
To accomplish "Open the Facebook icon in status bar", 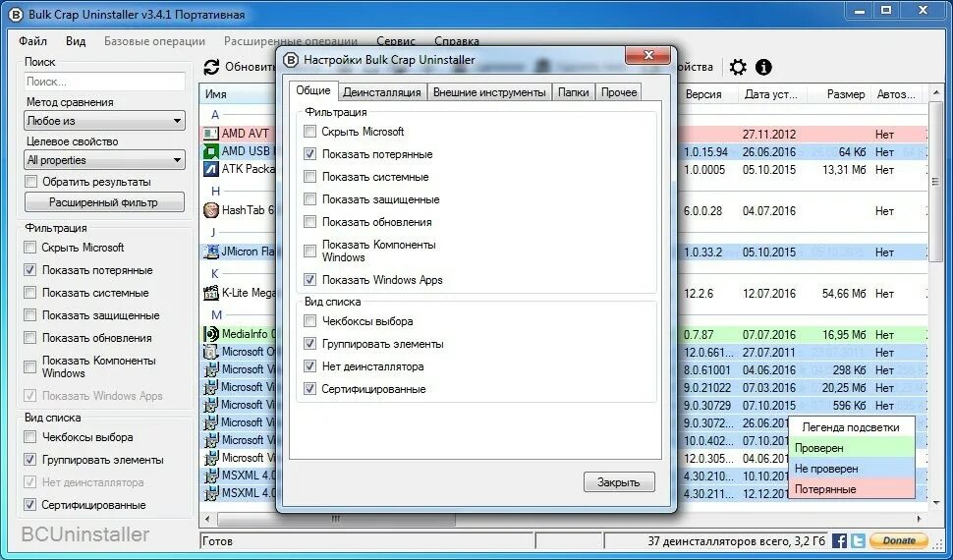I will coord(839,540).
